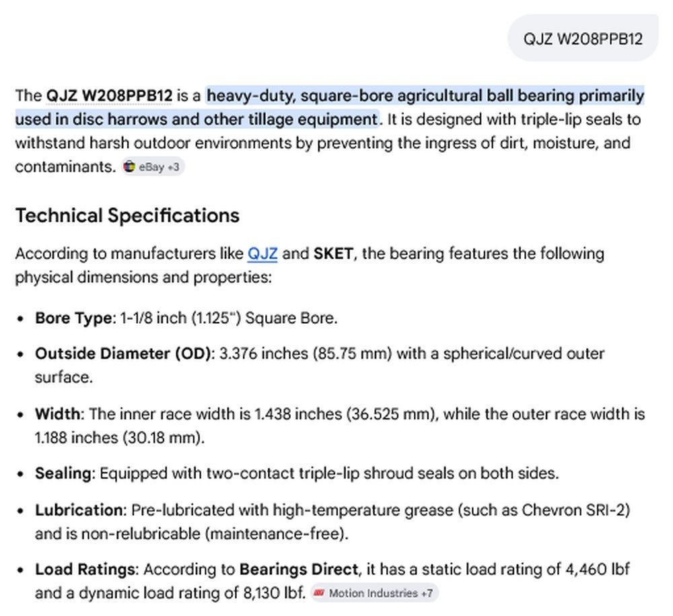Click the red Motion Industries logo icon
This screenshot has height=616, width=673.
click(x=318, y=593)
